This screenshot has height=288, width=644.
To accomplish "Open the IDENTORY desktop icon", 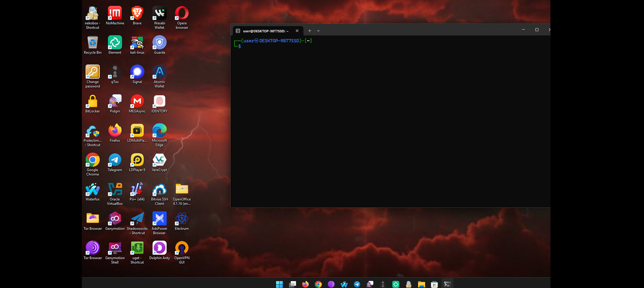I will click(159, 104).
